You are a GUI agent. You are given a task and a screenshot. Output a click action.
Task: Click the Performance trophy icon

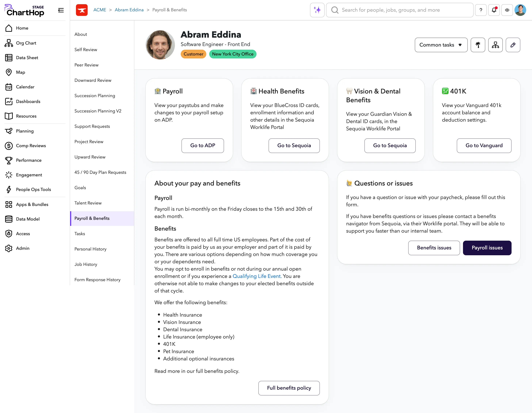coord(9,160)
